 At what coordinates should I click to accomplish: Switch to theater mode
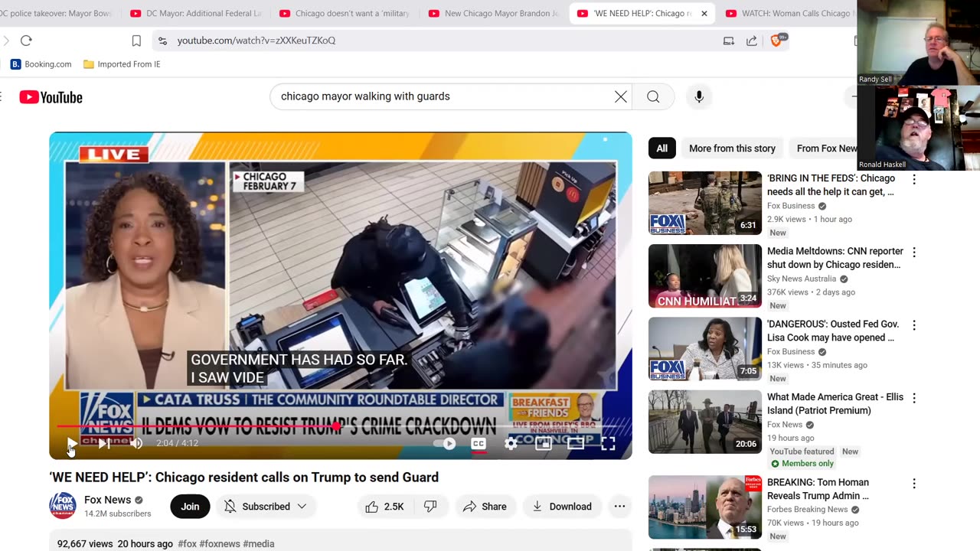point(576,443)
